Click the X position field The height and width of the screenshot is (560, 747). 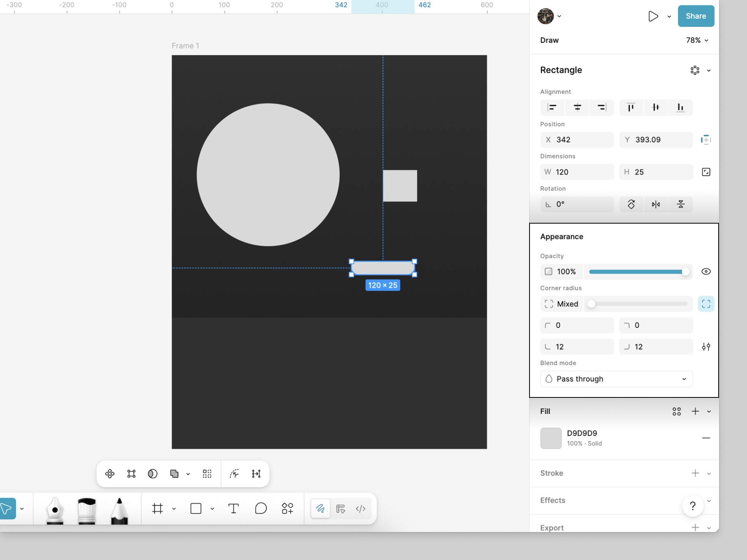577,140
